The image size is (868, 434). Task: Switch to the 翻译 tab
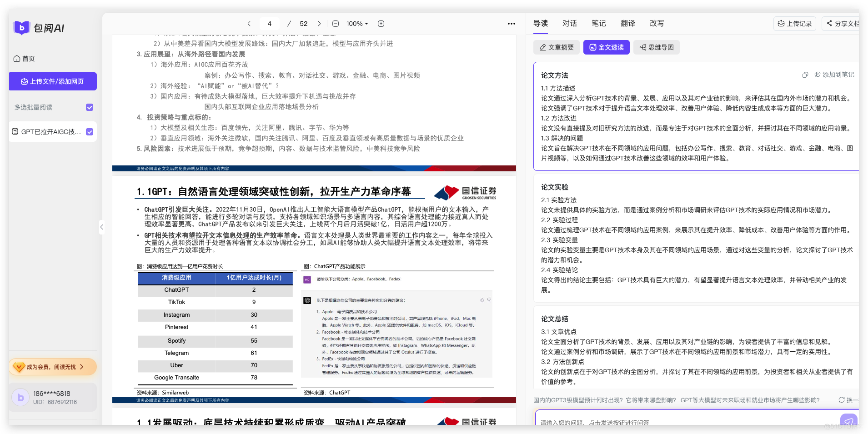(x=628, y=23)
